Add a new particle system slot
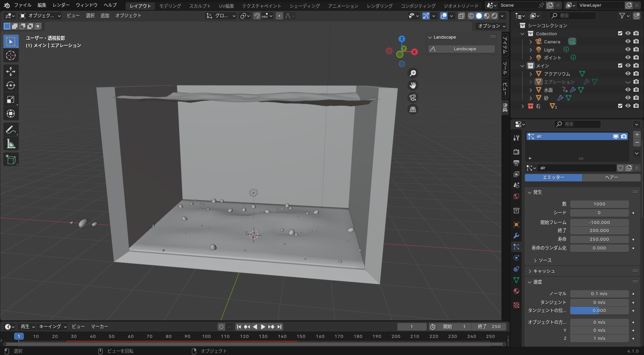The image size is (644, 355). [x=637, y=134]
